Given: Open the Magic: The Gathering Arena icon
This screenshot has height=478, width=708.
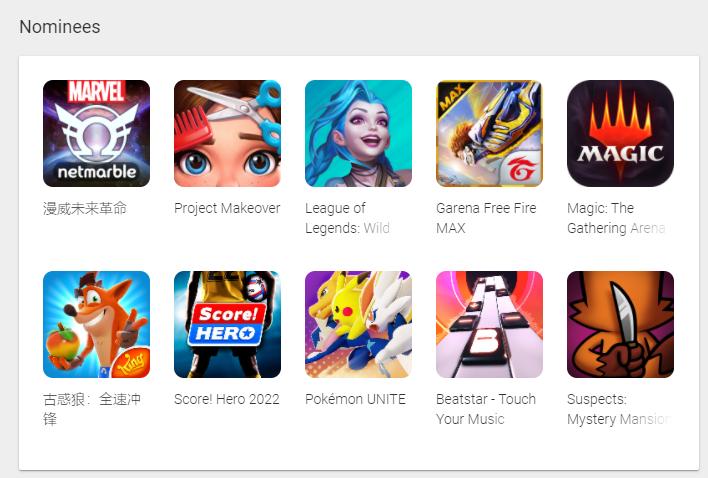Looking at the screenshot, I should point(620,133).
